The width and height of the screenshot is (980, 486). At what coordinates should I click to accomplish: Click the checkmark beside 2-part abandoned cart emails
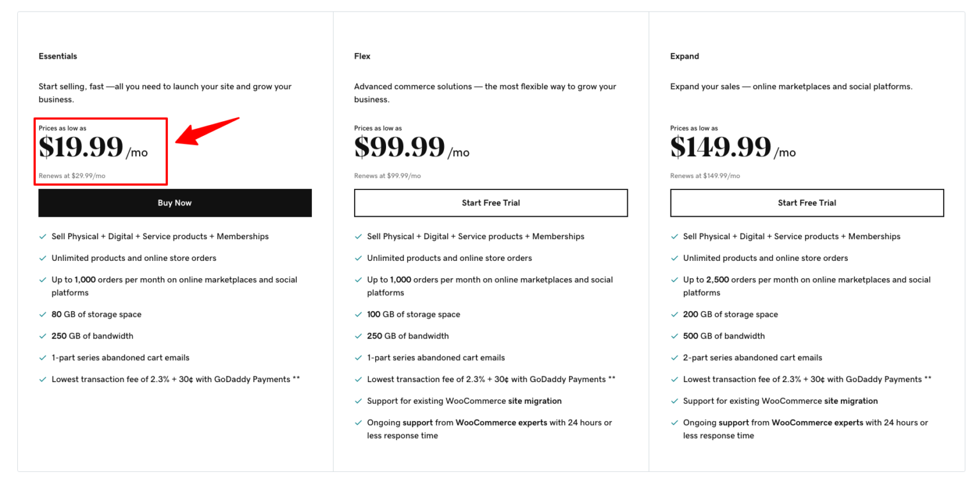coord(674,357)
